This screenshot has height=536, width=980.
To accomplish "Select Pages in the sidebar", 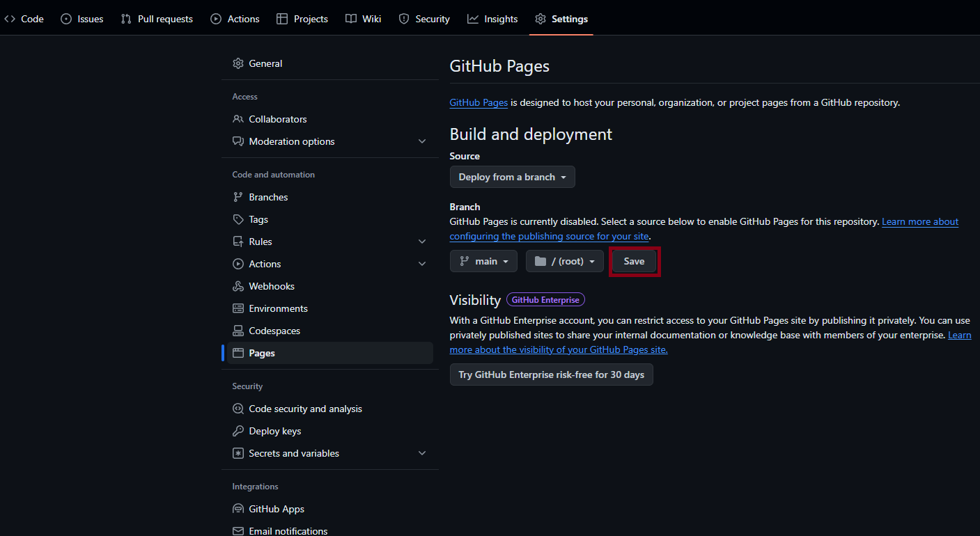I will [x=330, y=353].
